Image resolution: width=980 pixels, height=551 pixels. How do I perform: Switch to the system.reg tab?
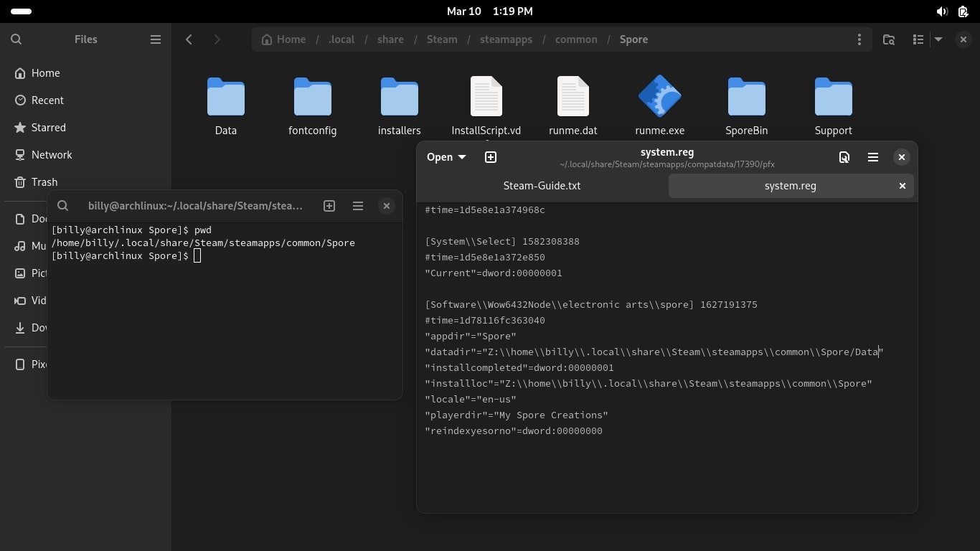791,186
